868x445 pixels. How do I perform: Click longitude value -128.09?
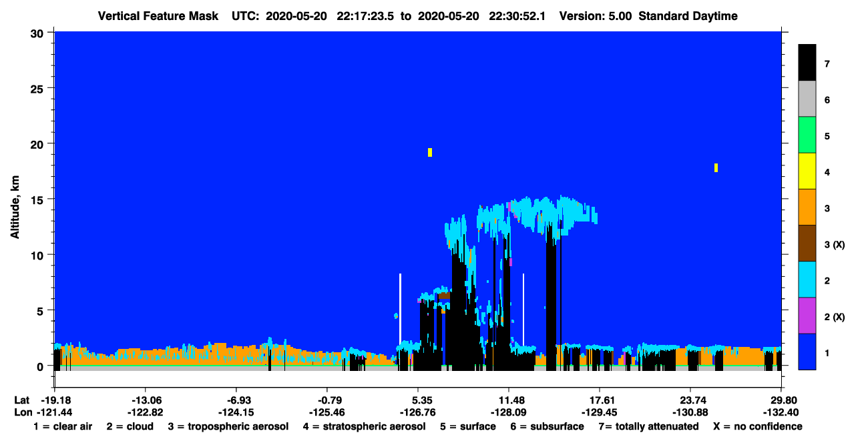point(509,412)
